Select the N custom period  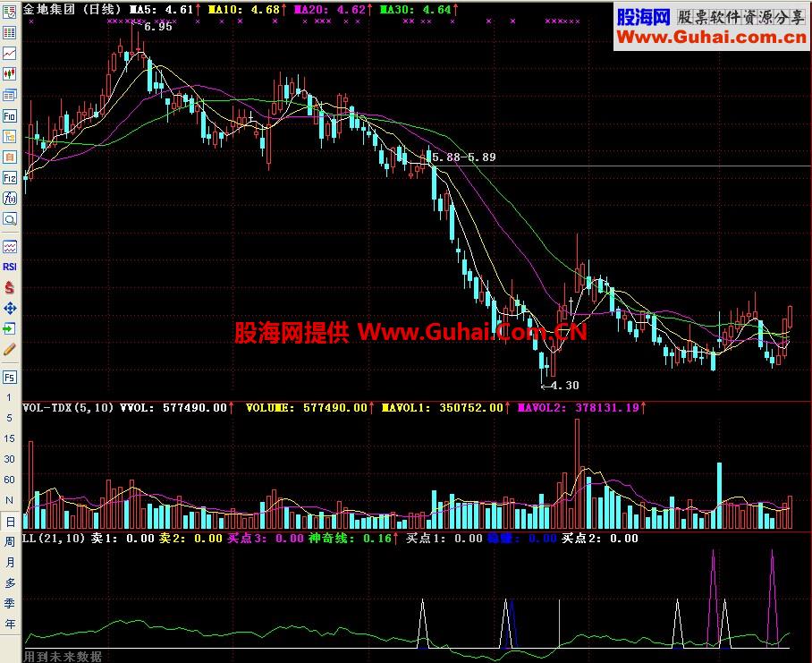pos(9,500)
